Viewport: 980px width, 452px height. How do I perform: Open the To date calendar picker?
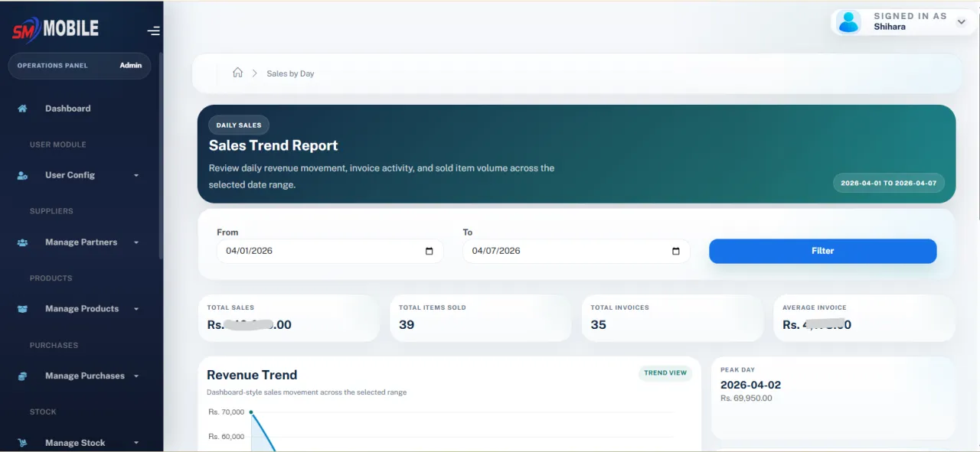(675, 251)
